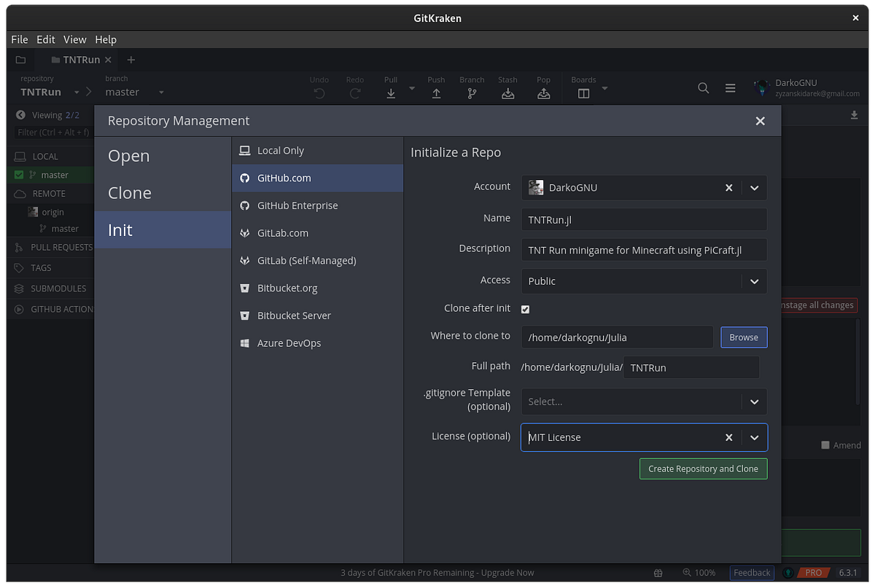Screen dimensions: 875x588
Task: Click the Create Repository and Clone button
Action: pos(703,469)
